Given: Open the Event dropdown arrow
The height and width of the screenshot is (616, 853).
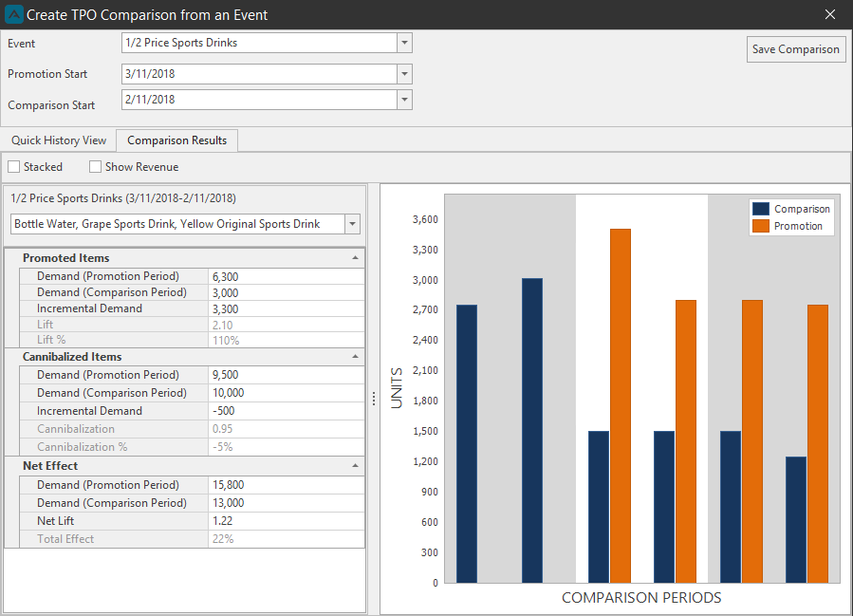Looking at the screenshot, I should click(x=404, y=43).
